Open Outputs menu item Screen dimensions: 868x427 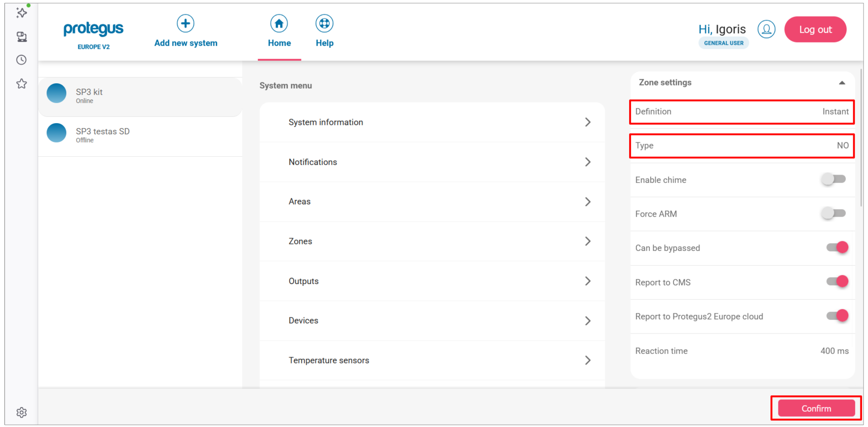pyautogui.click(x=432, y=281)
